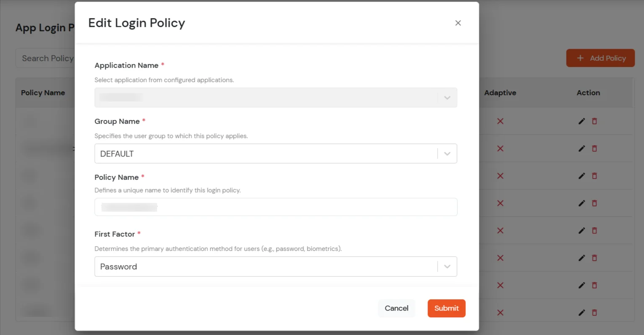Delete the first policy using the trash icon
The image size is (644, 335).
click(x=594, y=121)
